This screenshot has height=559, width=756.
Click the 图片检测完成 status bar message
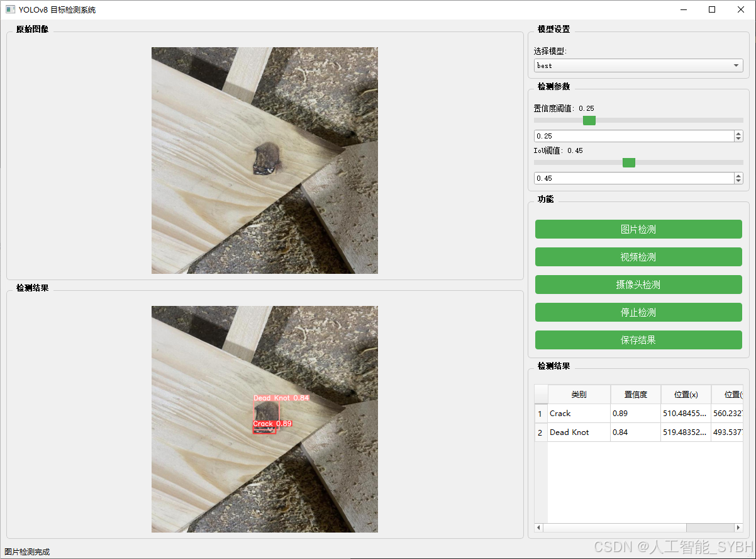tap(27, 552)
